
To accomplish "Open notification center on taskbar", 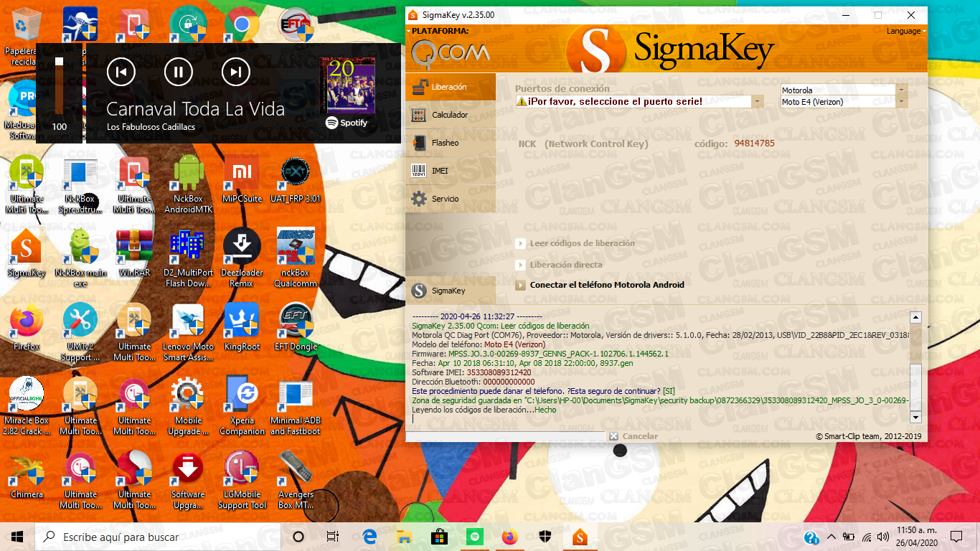I will pos(956,537).
